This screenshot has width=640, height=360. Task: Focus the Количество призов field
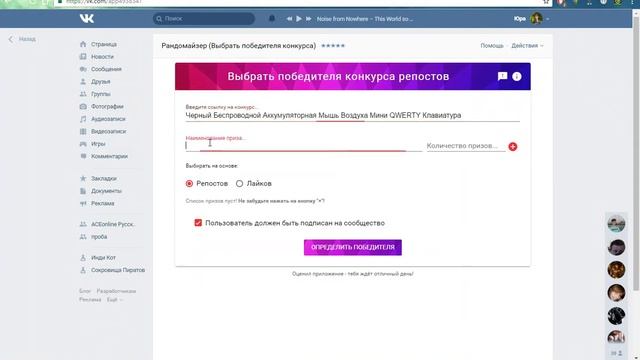coord(465,146)
